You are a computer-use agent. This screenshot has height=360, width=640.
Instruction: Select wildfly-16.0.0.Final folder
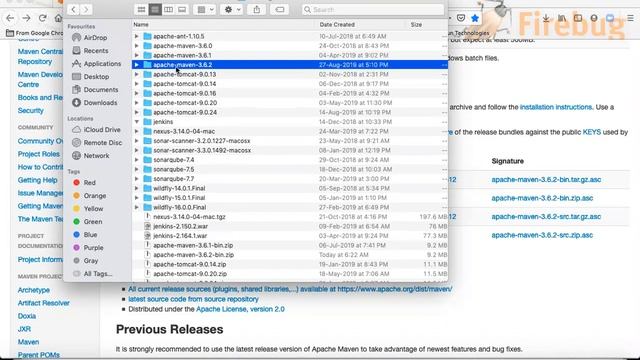[x=290, y=207]
